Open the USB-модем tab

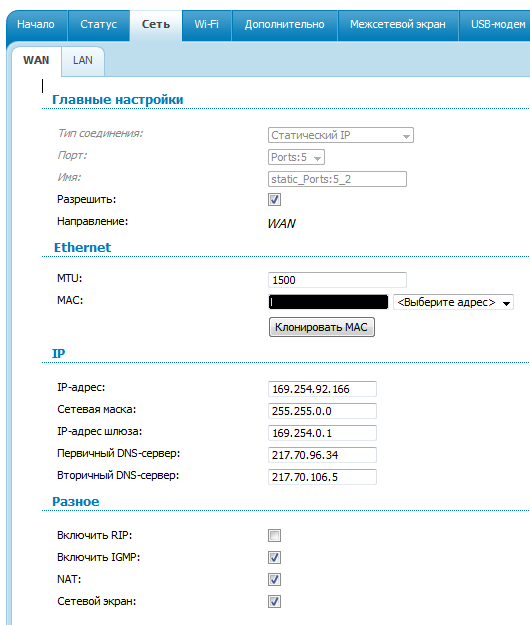pyautogui.click(x=495, y=25)
